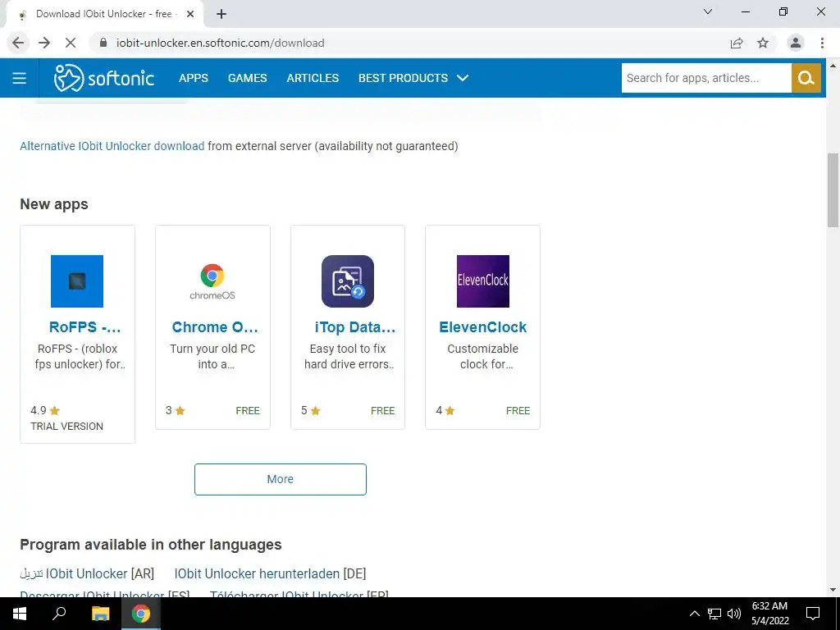Click the Softonic logo
Image resolution: width=840 pixels, height=630 pixels.
click(x=104, y=78)
